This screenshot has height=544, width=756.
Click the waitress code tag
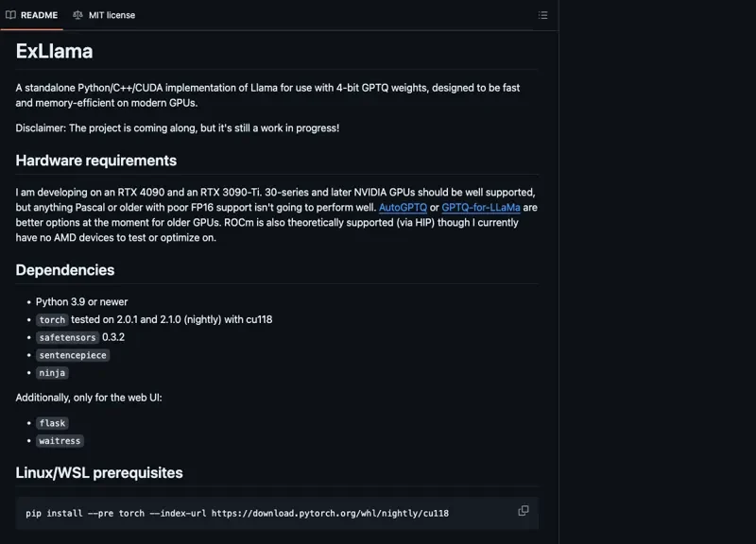60,441
